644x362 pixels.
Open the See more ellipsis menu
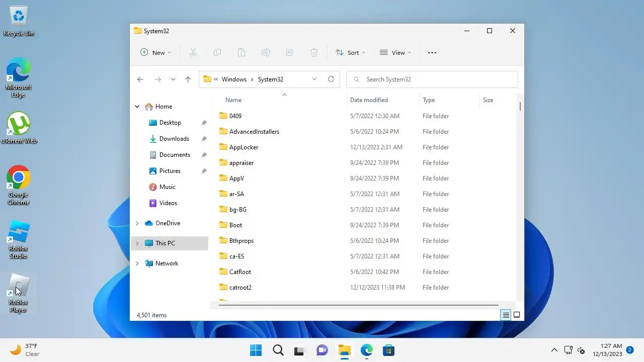(x=432, y=52)
